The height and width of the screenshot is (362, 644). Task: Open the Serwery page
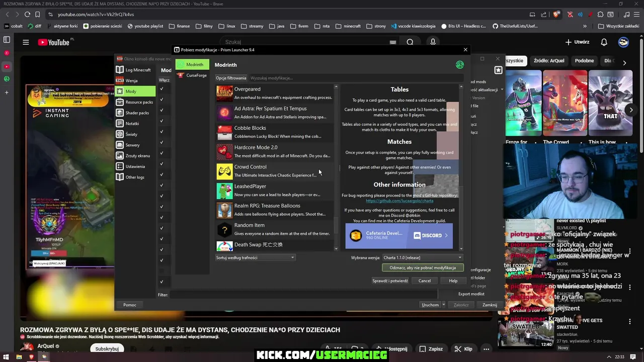(134, 145)
